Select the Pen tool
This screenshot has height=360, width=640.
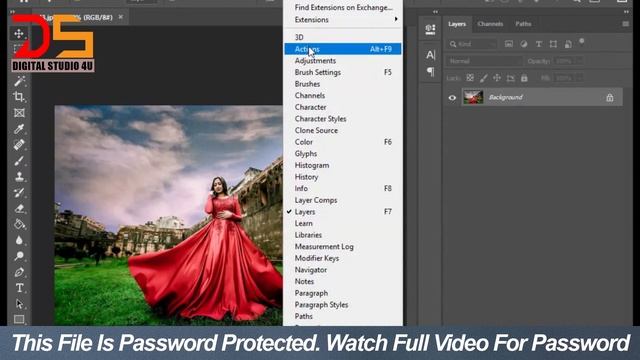19,272
